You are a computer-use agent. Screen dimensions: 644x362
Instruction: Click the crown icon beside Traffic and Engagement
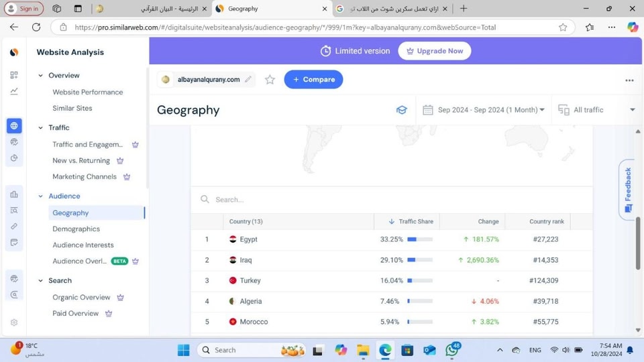coord(135,145)
